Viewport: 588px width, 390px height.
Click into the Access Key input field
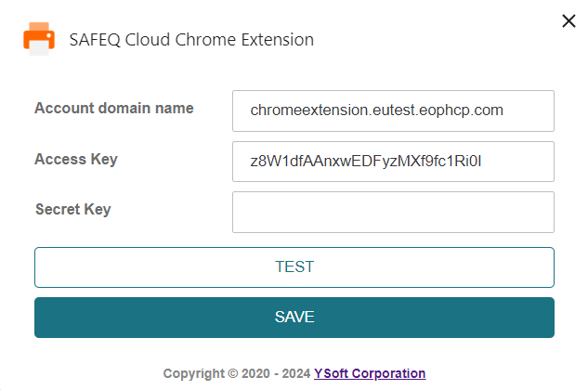tap(392, 162)
